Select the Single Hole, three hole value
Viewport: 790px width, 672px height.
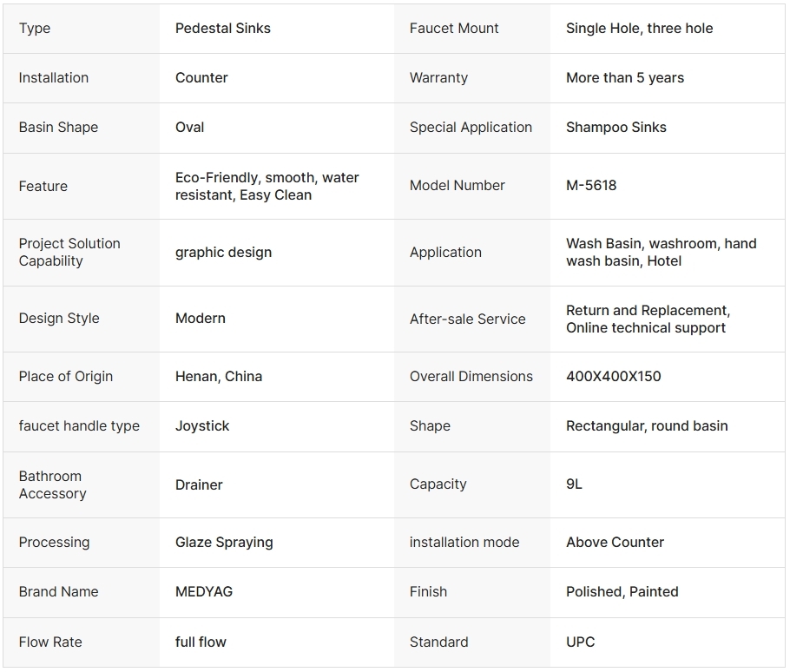[x=639, y=28]
